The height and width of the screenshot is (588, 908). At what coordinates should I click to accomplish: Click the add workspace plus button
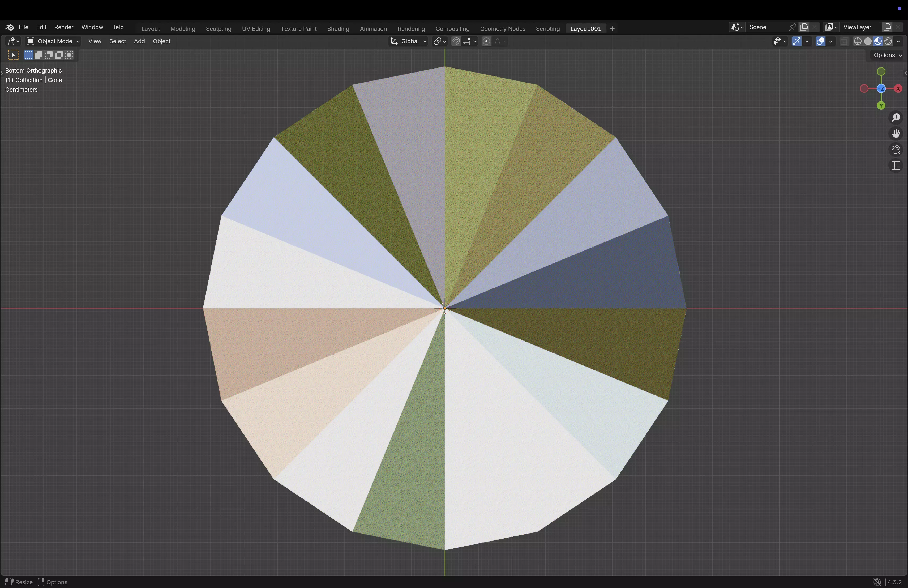pyautogui.click(x=612, y=29)
